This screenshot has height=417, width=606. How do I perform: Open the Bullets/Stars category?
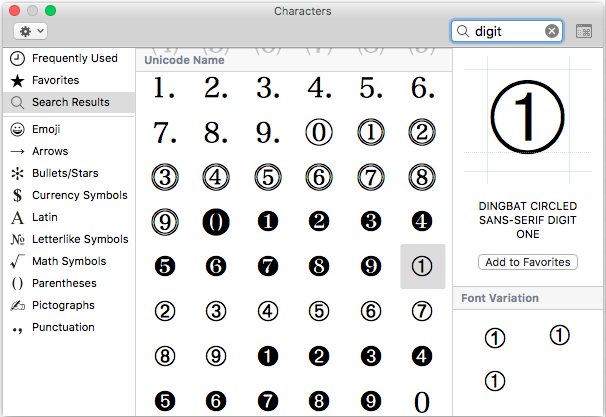point(69,174)
